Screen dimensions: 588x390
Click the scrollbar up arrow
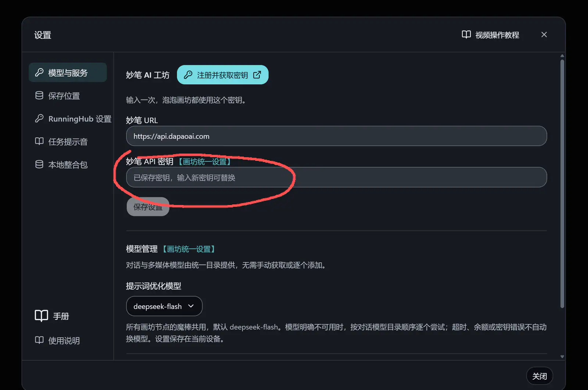point(562,56)
